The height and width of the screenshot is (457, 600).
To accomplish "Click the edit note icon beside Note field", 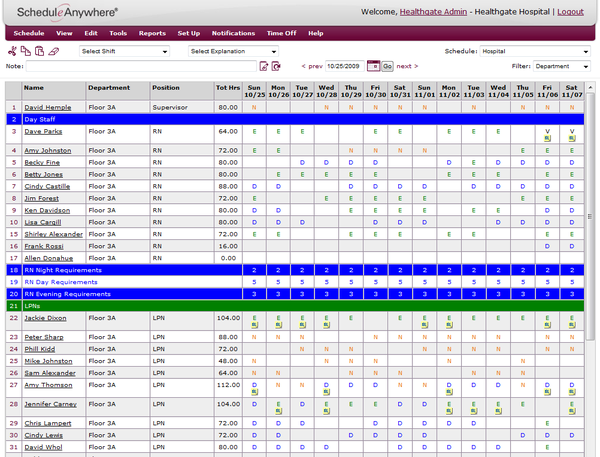I will point(263,66).
